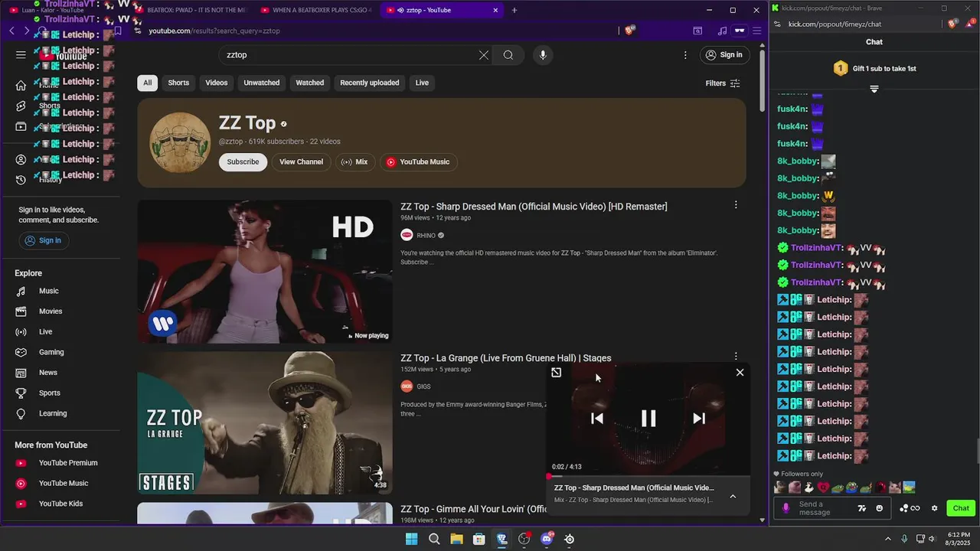
Task: Open the History sidebar icon
Action: click(x=21, y=180)
